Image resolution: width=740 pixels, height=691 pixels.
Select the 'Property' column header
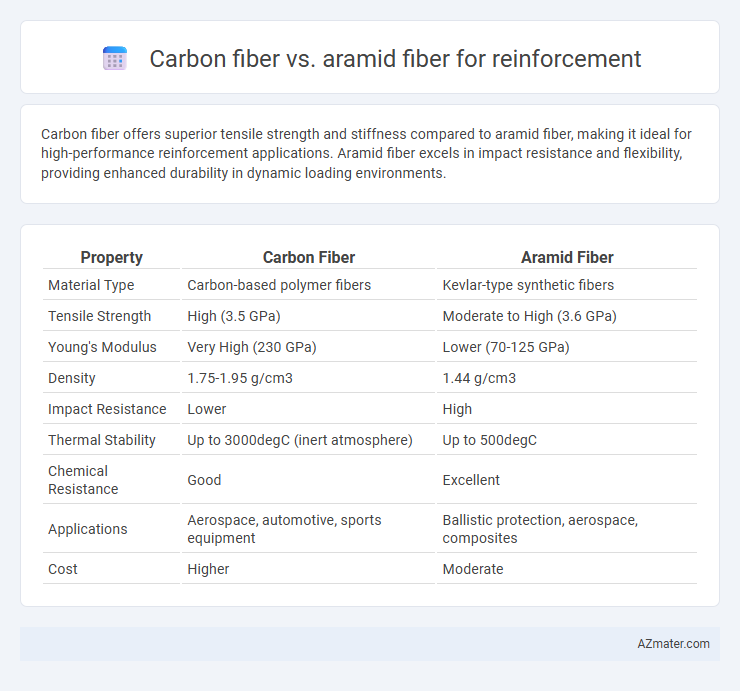point(111,257)
